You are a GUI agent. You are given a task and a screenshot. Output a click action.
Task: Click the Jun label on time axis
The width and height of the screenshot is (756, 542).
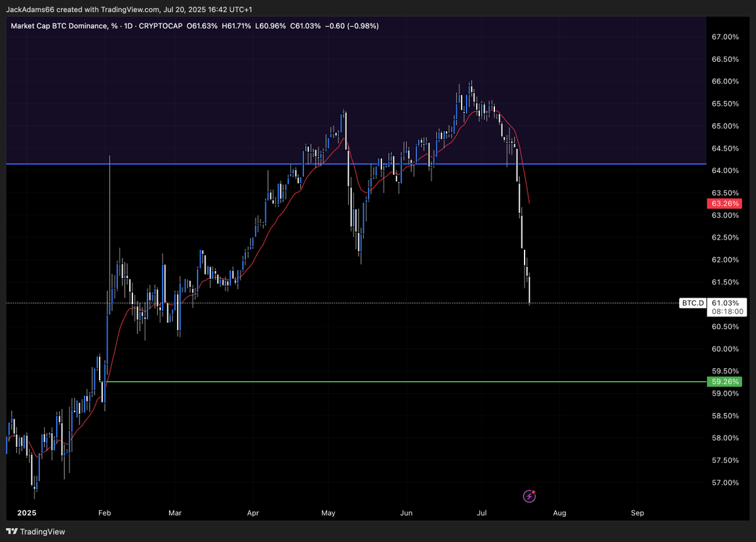point(407,513)
